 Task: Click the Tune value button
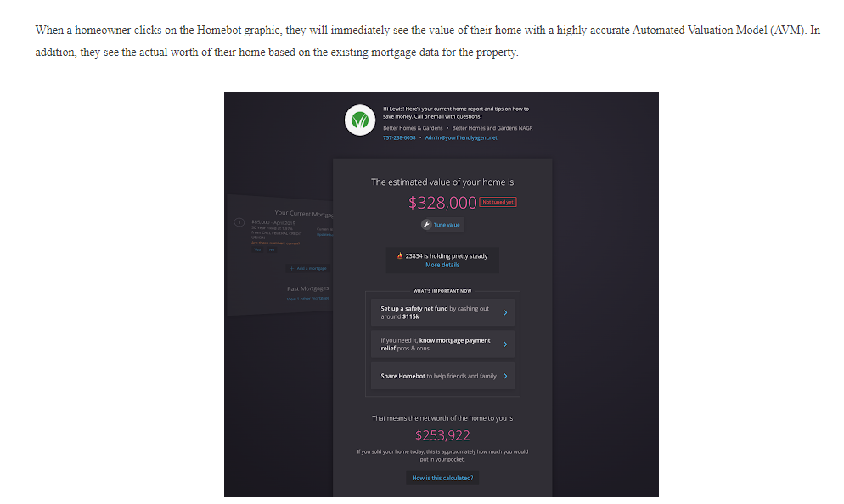click(442, 225)
